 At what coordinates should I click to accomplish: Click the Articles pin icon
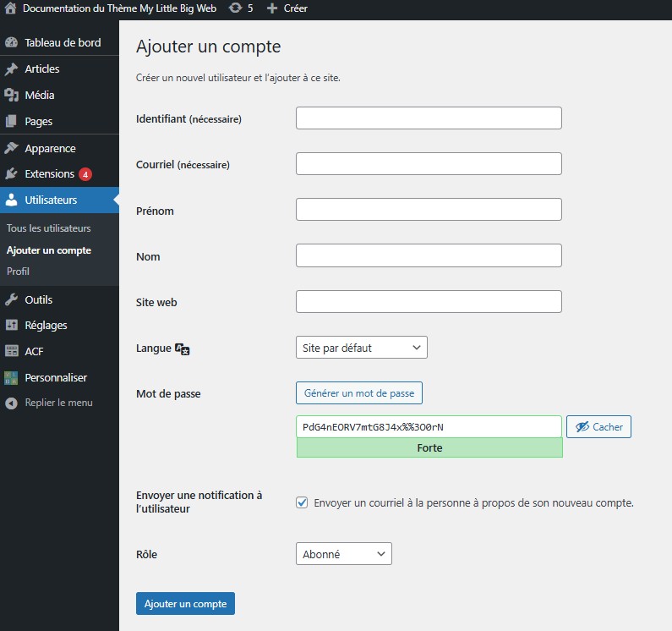pyautogui.click(x=11, y=69)
